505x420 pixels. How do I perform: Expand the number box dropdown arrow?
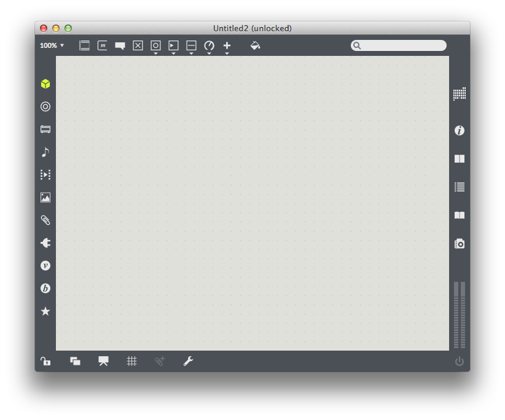tap(173, 53)
